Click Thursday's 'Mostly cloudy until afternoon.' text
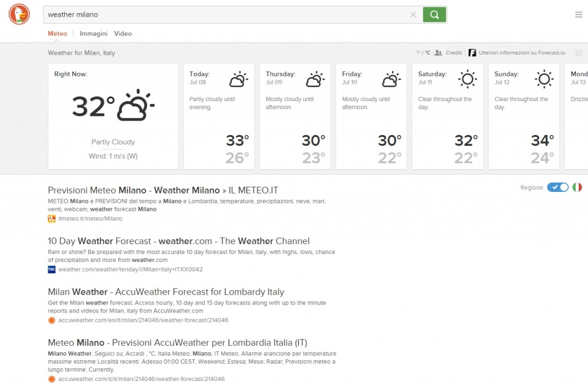The height and width of the screenshot is (389, 588). point(289,103)
